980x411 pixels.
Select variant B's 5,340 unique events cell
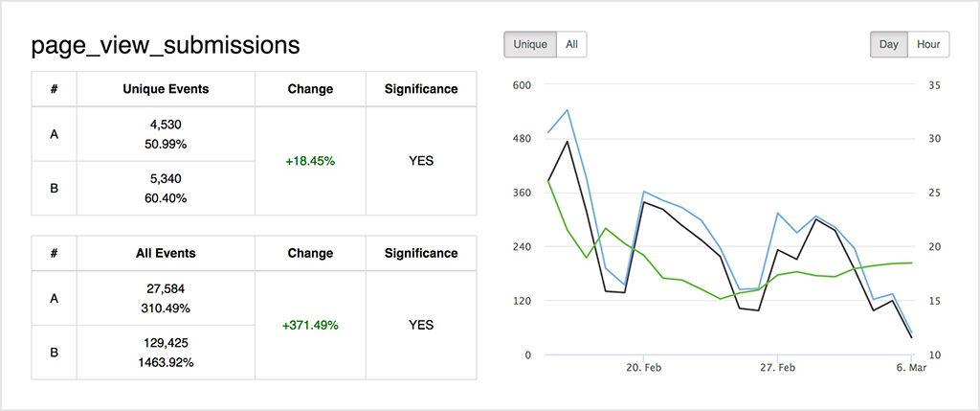tap(166, 189)
